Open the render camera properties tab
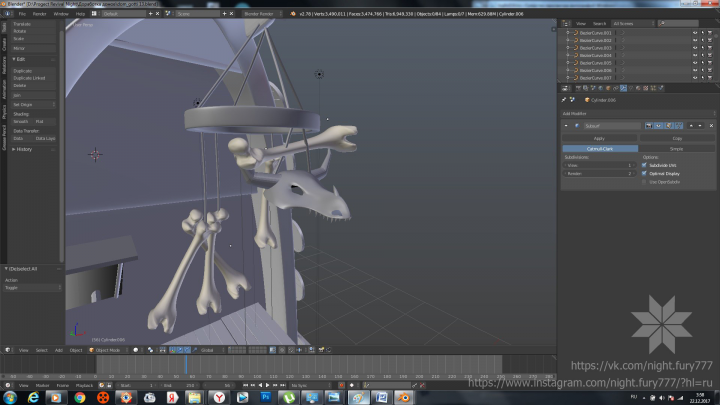This screenshot has height=405, width=720. 579,88
